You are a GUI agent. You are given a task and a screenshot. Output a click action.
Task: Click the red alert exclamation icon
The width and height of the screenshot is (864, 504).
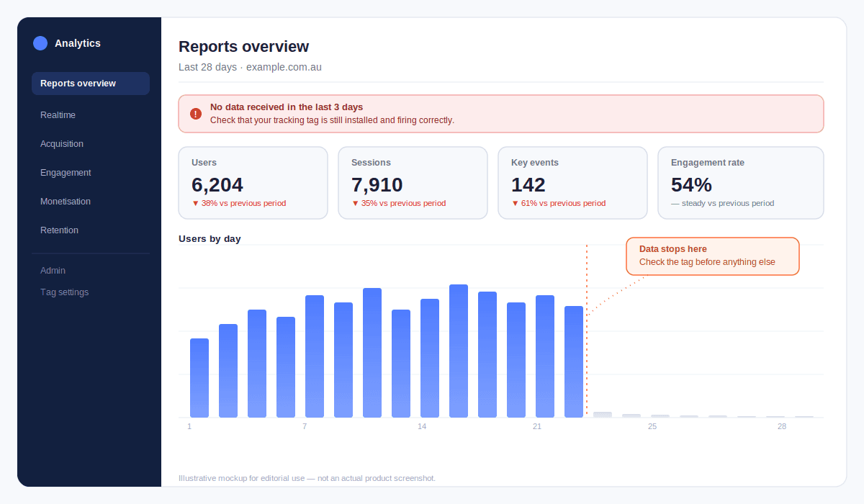pos(196,114)
